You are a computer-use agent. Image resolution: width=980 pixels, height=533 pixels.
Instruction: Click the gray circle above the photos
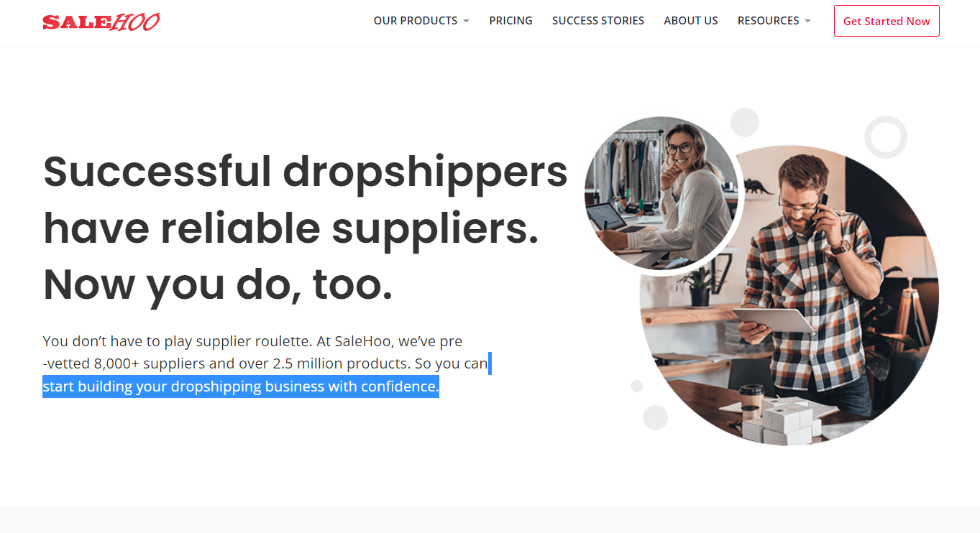(x=745, y=122)
